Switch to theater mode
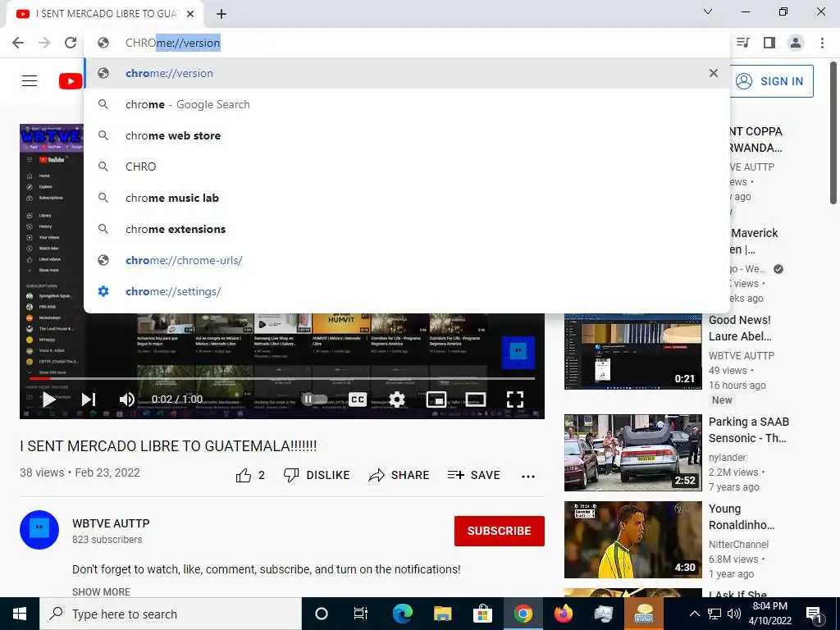 point(475,399)
